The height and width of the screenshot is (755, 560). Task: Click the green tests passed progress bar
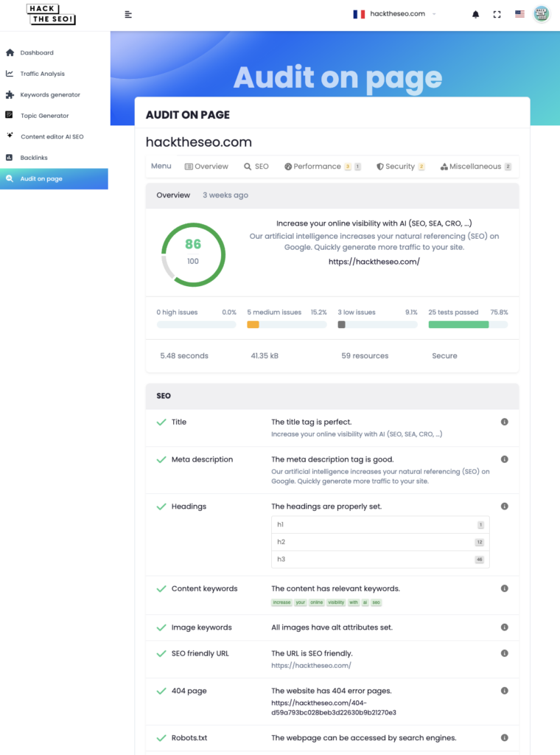pos(458,324)
